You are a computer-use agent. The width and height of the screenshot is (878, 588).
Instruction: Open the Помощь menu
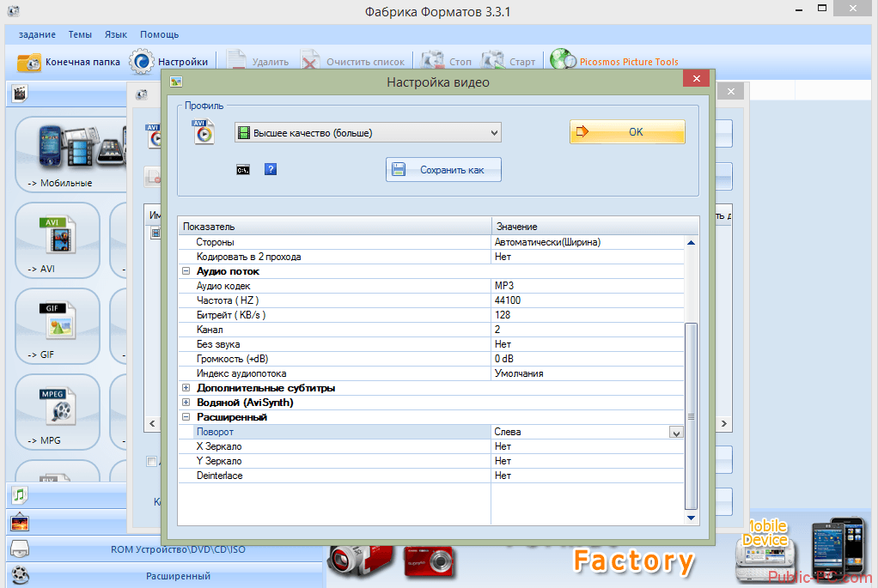159,34
